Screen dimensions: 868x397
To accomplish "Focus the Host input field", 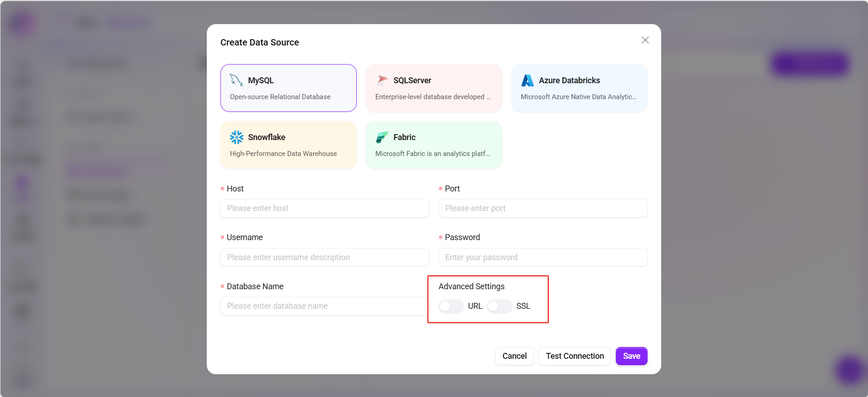I will click(325, 208).
